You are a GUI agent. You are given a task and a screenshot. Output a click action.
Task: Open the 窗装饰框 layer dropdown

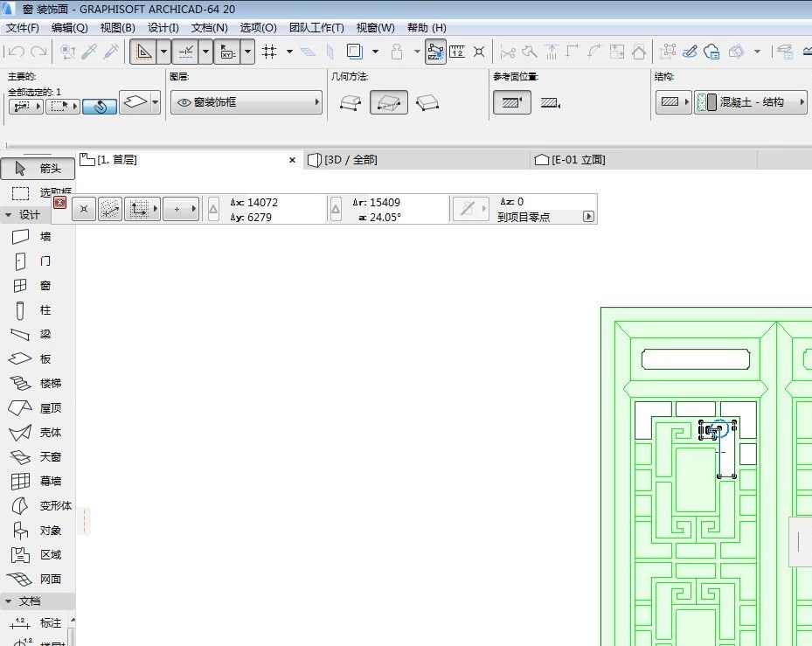pyautogui.click(x=246, y=102)
